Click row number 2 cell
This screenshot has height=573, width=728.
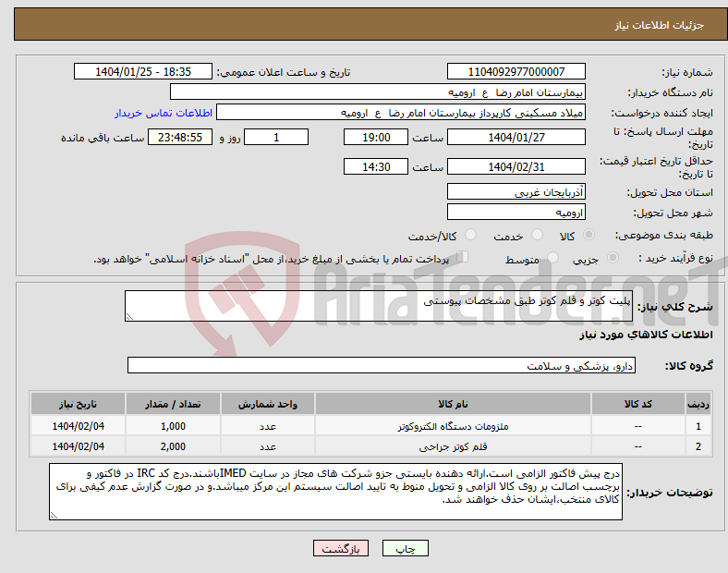[x=698, y=446]
